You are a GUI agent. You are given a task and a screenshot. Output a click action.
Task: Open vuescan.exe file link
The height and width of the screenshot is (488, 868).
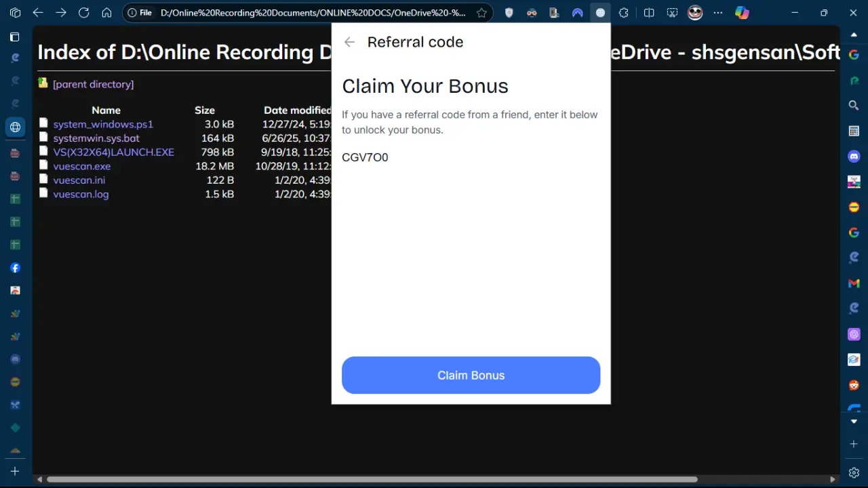(82, 166)
